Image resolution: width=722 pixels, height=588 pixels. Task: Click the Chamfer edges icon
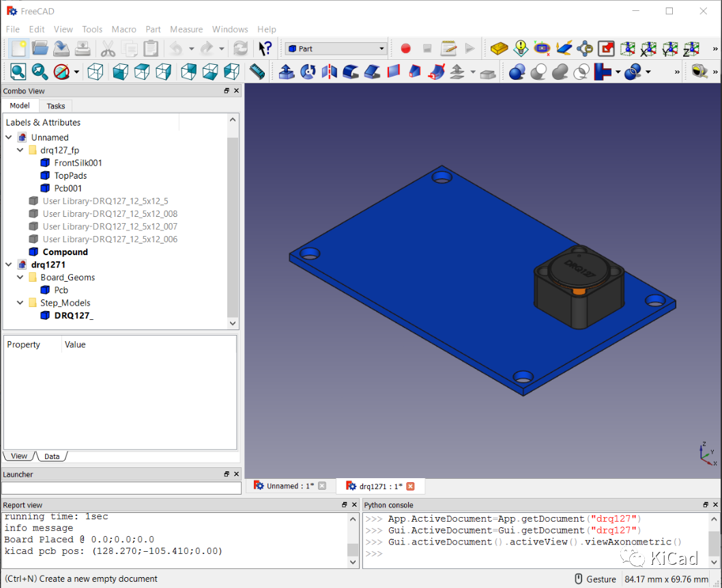tap(372, 72)
